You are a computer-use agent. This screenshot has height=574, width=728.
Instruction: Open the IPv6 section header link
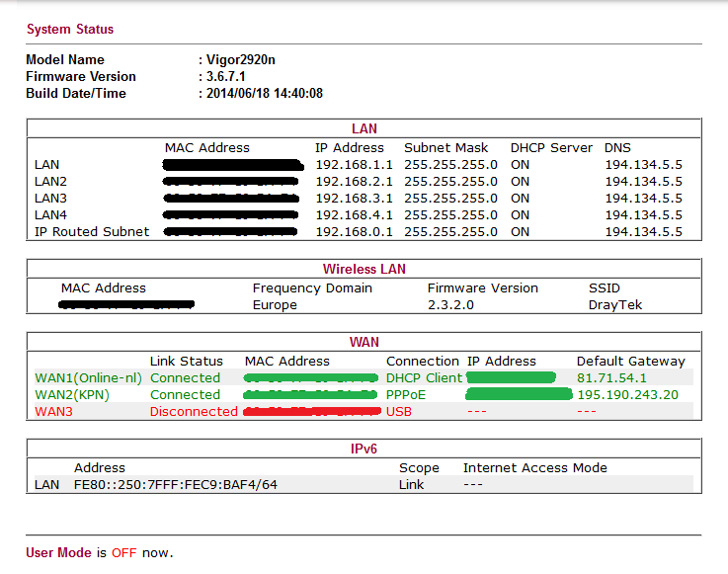click(x=364, y=450)
